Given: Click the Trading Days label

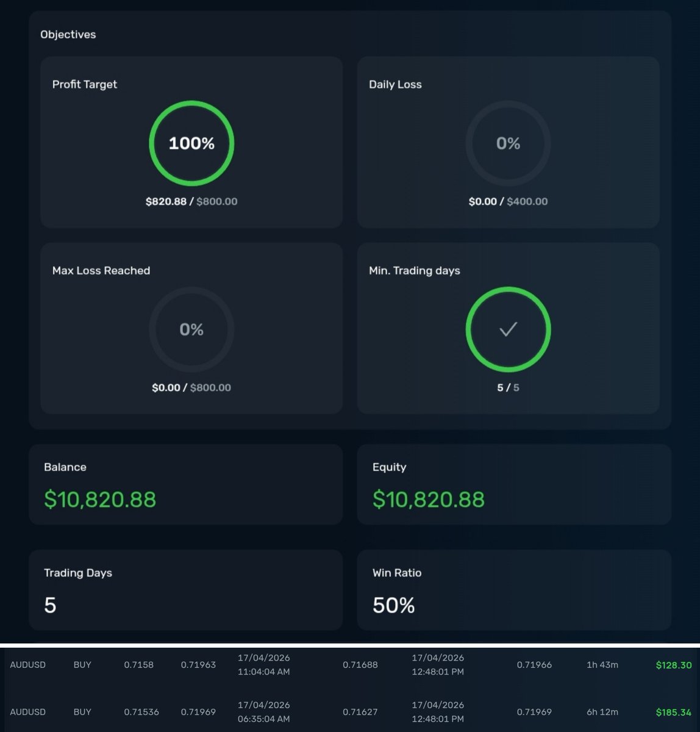Looking at the screenshot, I should [78, 573].
